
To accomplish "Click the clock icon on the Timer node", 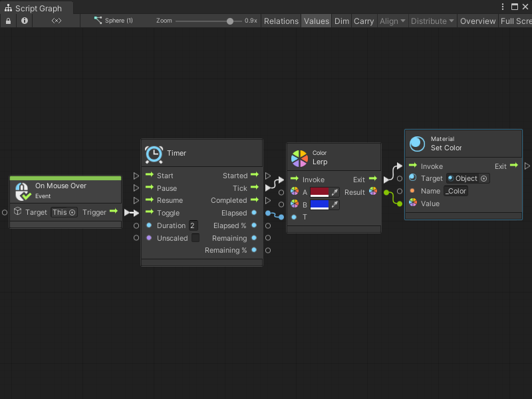I will [x=156, y=153].
